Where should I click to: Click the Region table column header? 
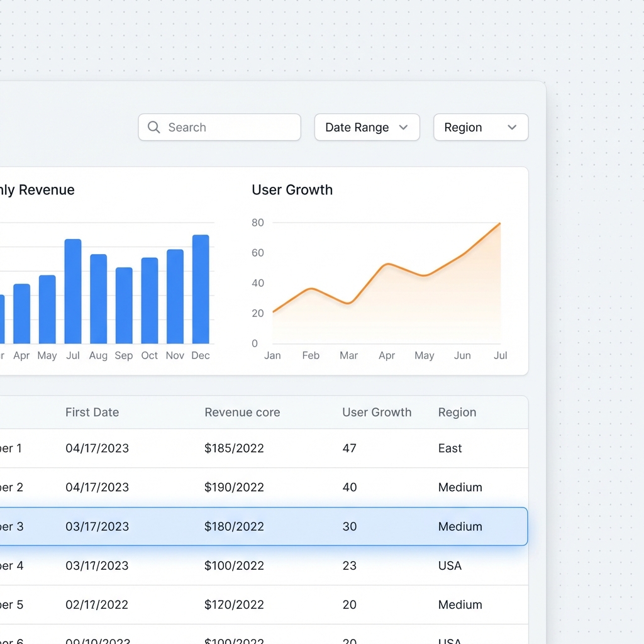click(457, 413)
